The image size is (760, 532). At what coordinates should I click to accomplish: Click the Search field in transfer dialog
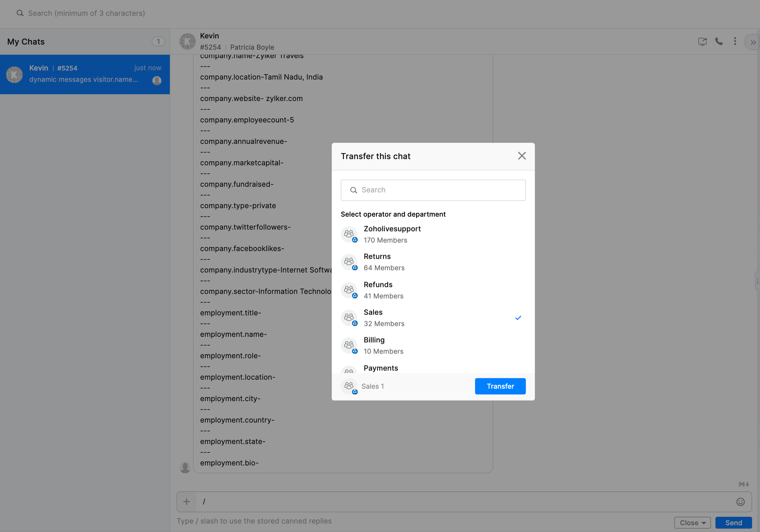pyautogui.click(x=433, y=190)
